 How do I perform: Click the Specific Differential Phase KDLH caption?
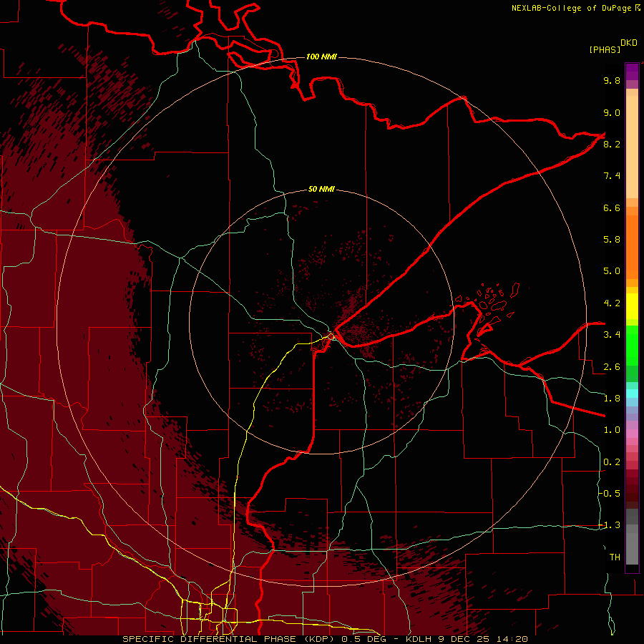click(325, 639)
